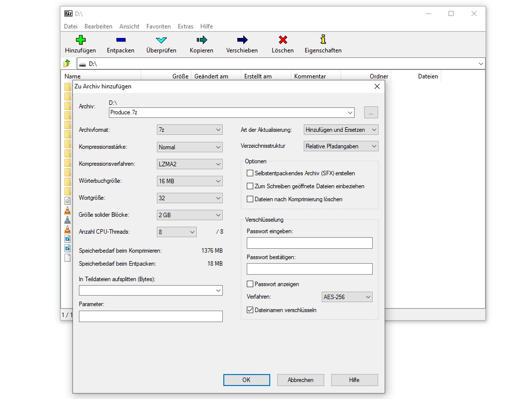Open the Wortgröße dropdown

point(190,198)
